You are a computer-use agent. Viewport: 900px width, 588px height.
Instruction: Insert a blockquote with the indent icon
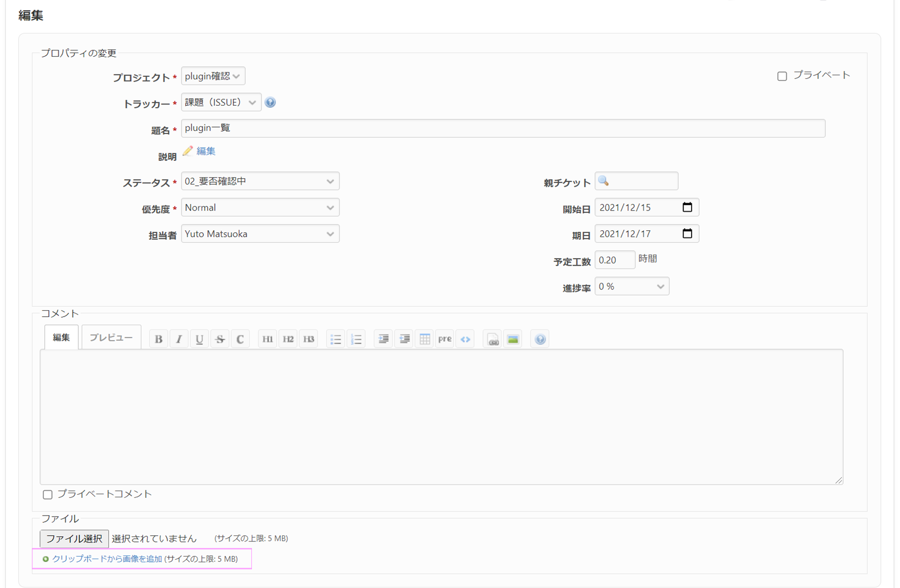point(383,339)
